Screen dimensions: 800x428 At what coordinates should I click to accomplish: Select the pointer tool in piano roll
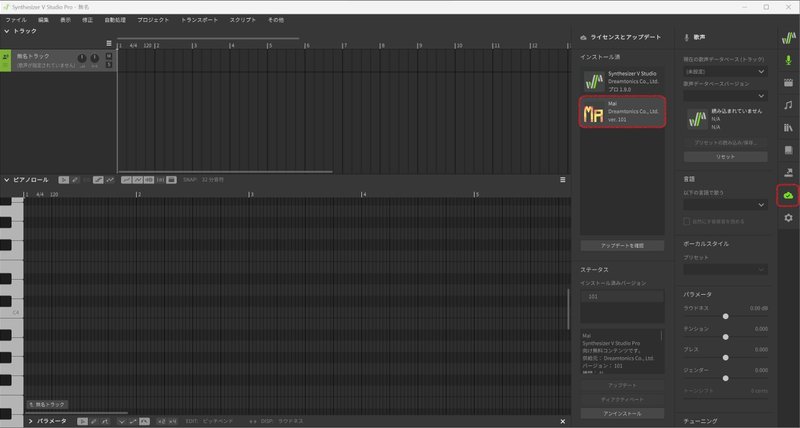coord(64,180)
